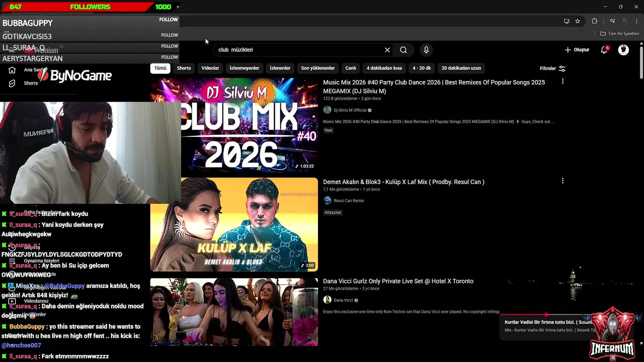Click the Dj Silviu M channel avatar
Viewport: 644px width, 362px height.
pos(327,110)
